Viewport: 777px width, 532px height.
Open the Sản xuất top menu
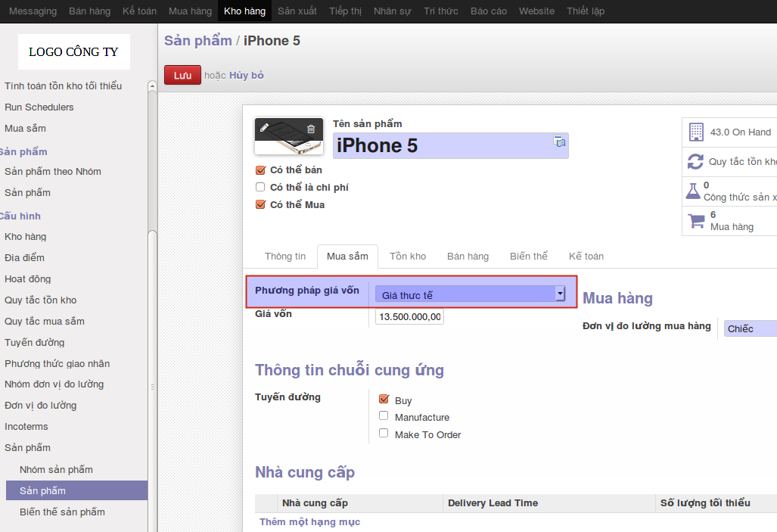[x=297, y=11]
